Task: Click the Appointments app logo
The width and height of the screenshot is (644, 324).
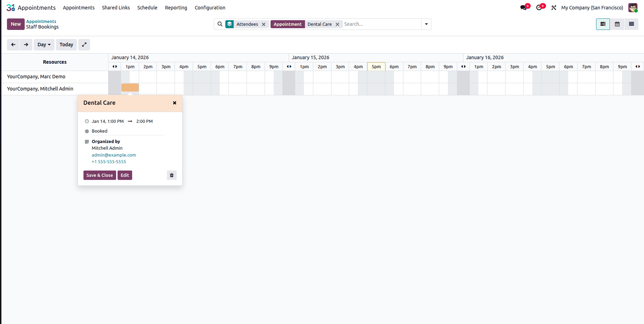Action: point(10,7)
